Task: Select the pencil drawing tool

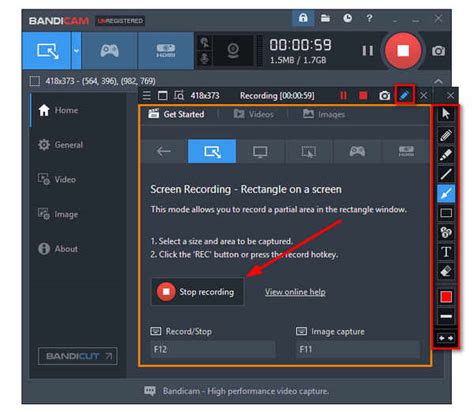Action: [446, 135]
